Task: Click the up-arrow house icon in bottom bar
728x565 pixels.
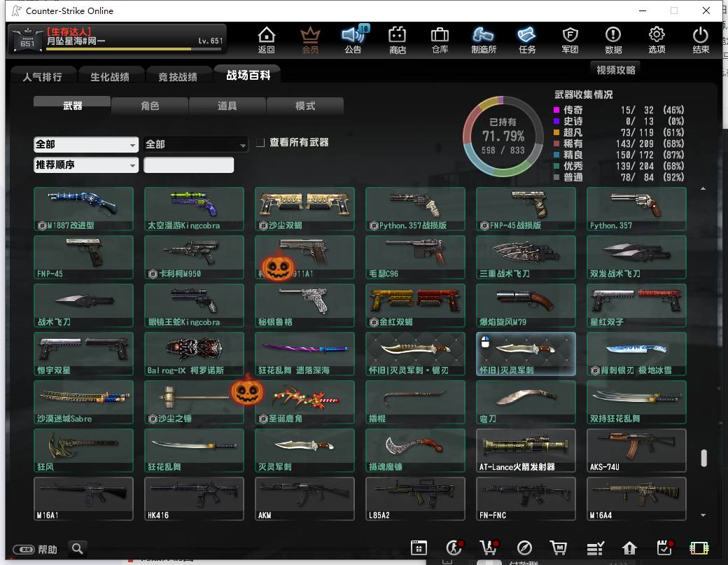Action: pos(629,548)
